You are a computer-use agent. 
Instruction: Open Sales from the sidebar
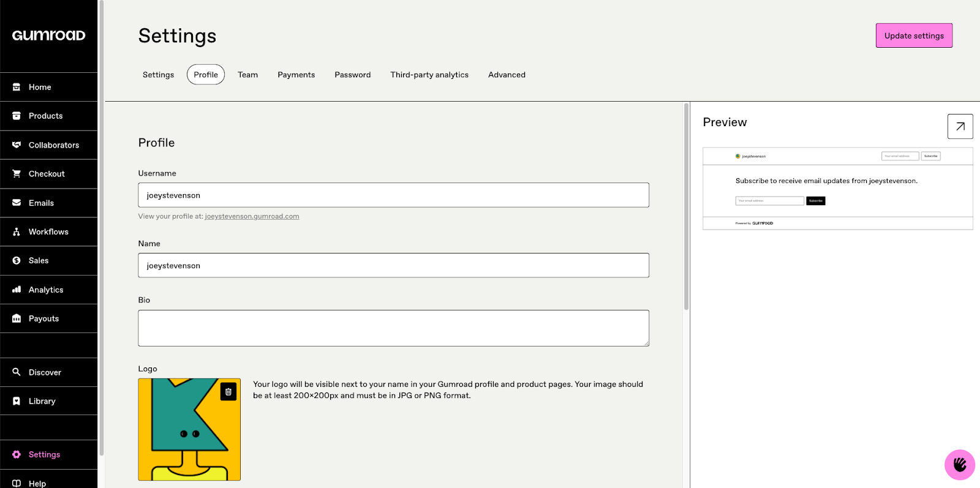tap(49, 260)
